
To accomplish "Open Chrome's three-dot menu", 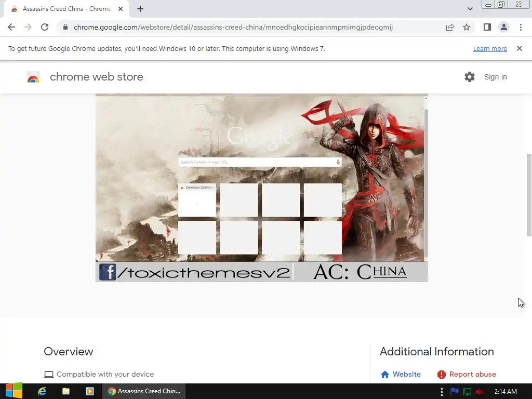I will (521, 27).
